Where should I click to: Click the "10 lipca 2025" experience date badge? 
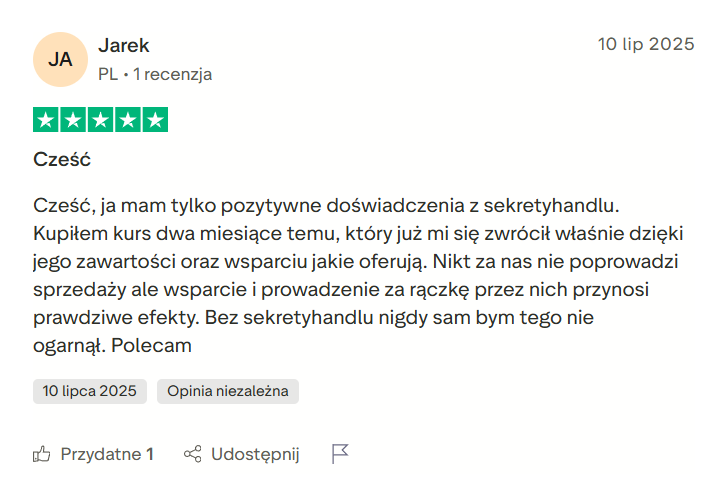(x=90, y=391)
